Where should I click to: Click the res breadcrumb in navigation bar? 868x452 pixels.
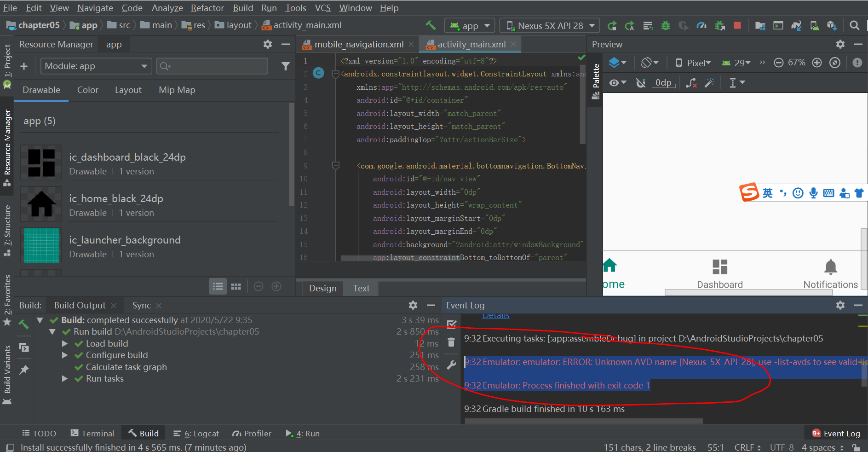pos(194,25)
